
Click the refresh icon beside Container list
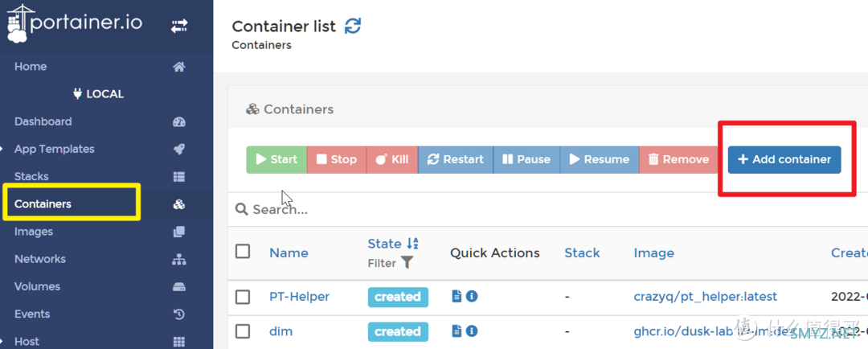click(353, 27)
